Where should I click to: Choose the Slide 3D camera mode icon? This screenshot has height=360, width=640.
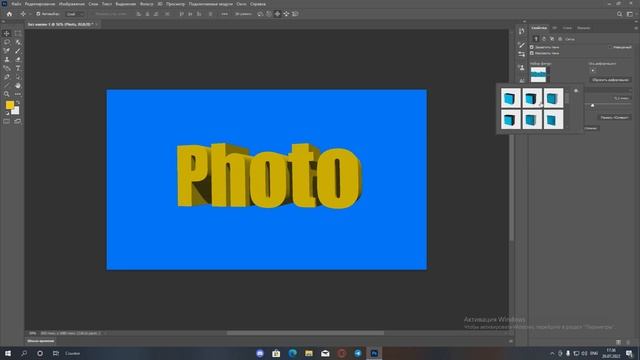tap(286, 14)
